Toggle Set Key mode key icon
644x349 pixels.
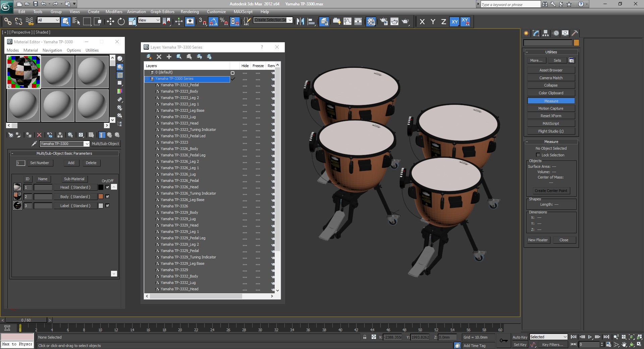[503, 341]
